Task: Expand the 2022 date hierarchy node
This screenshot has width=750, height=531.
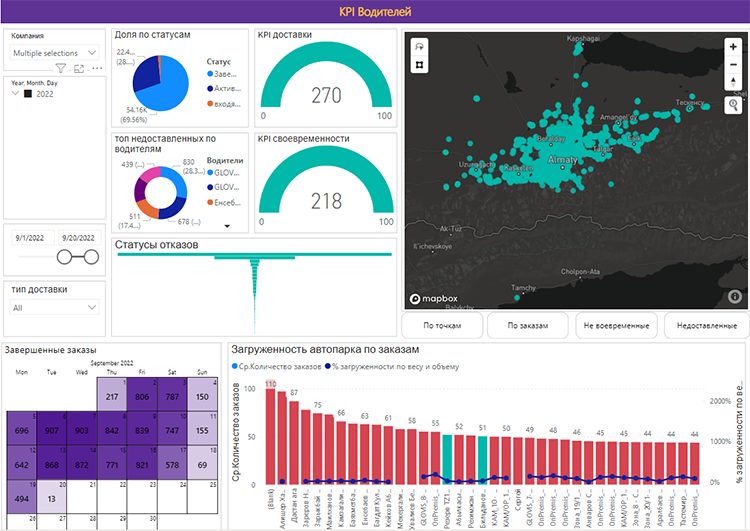Action: [14, 94]
